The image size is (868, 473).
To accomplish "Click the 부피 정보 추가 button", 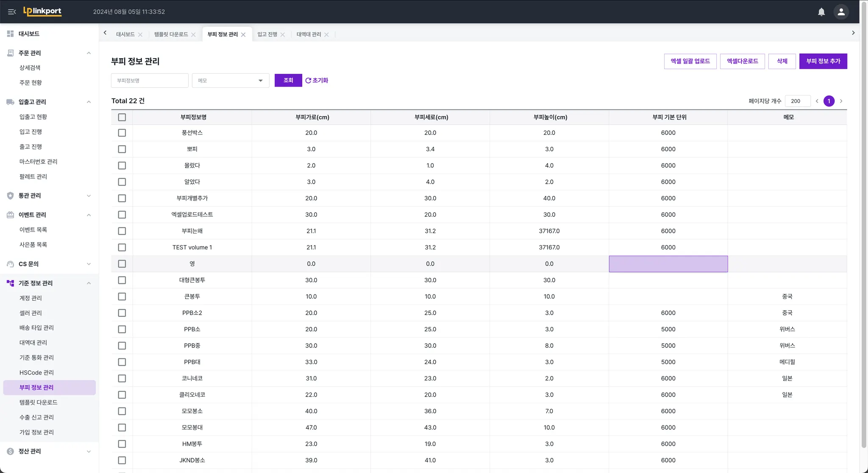I will (x=823, y=61).
